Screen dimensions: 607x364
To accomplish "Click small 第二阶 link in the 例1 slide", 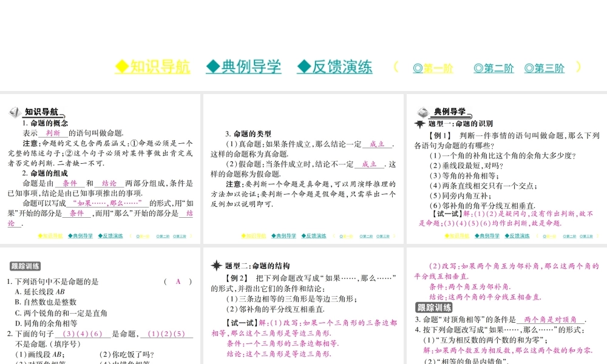I will 569,237.
